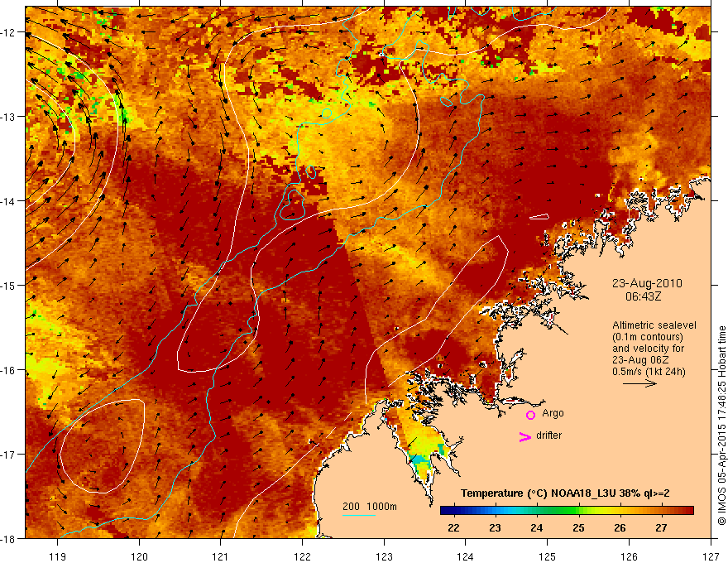The image size is (728, 563).
Task: Click the temperature color bar
Action: click(x=567, y=511)
